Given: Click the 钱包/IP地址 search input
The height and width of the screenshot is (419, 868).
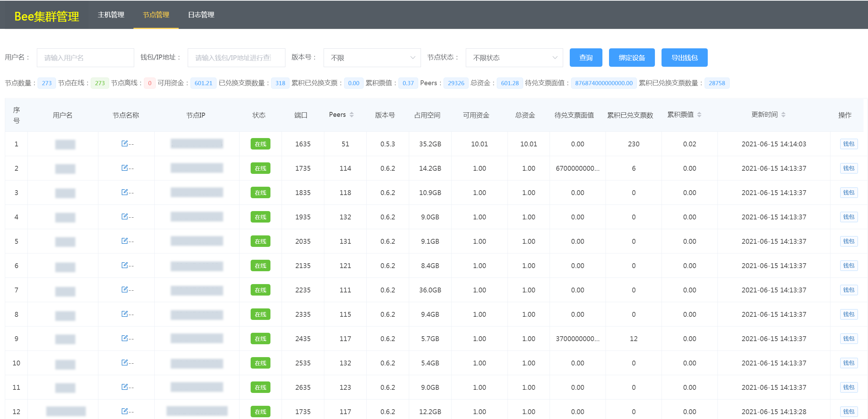Looking at the screenshot, I should [x=236, y=58].
